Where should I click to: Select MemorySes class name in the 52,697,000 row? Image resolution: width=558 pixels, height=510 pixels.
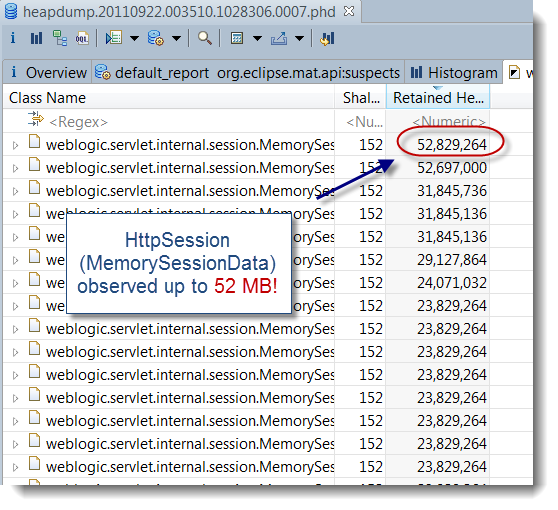[x=190, y=168]
